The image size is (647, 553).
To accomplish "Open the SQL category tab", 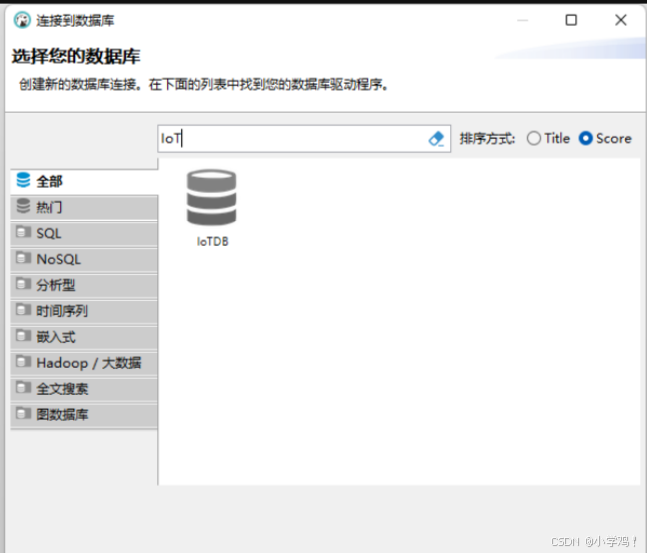I will point(84,233).
